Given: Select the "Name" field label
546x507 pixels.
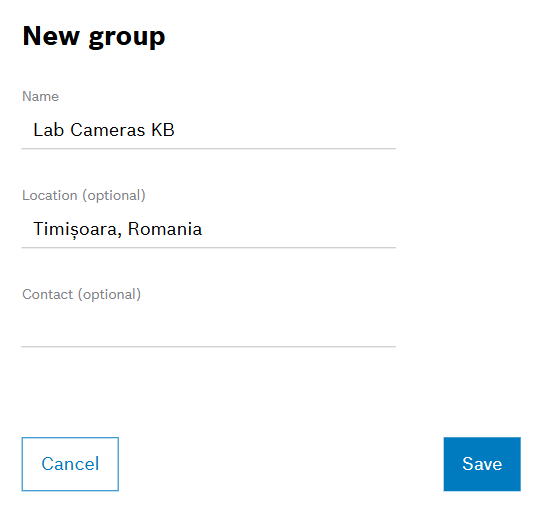Looking at the screenshot, I should [40, 96].
